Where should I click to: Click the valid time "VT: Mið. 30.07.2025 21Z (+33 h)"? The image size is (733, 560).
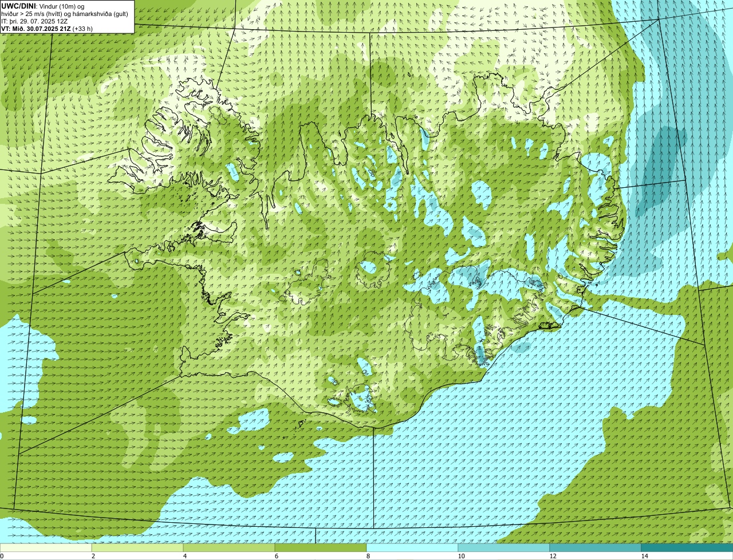(47, 28)
